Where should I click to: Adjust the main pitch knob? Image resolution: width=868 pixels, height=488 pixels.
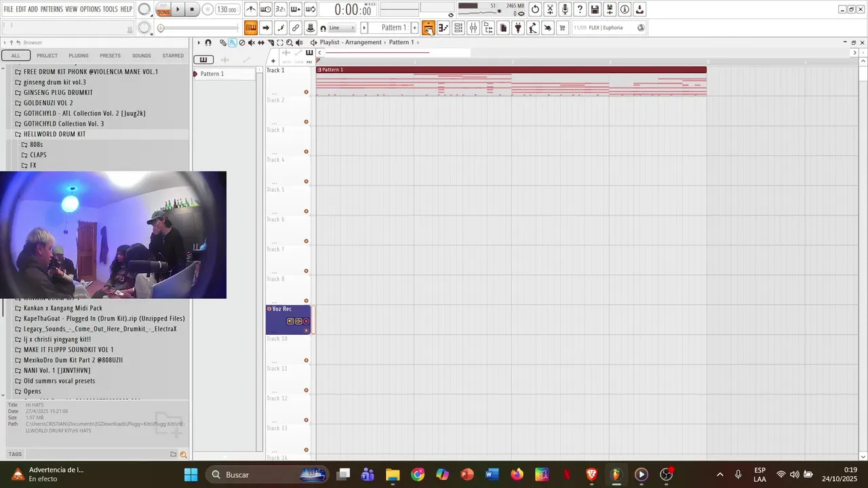tap(144, 28)
